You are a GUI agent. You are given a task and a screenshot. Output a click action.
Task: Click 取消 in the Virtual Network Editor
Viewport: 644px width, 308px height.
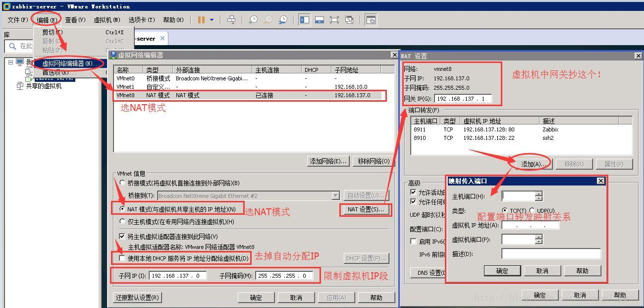tap(296, 298)
